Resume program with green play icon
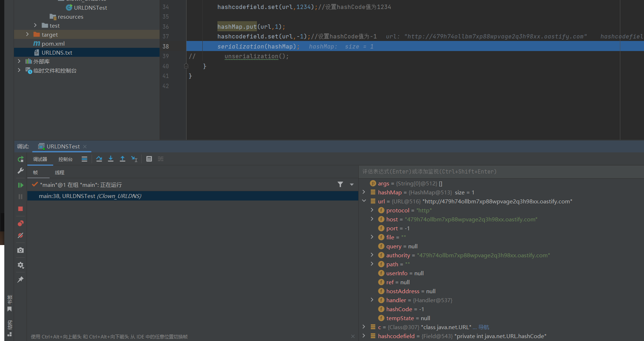The height and width of the screenshot is (341, 644). tap(20, 185)
